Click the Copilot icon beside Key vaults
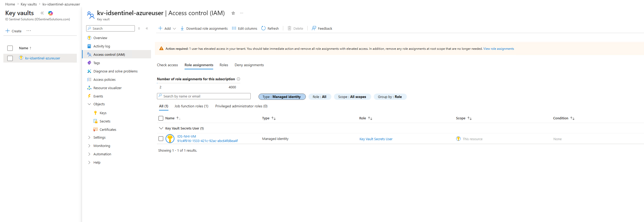 (x=50, y=13)
